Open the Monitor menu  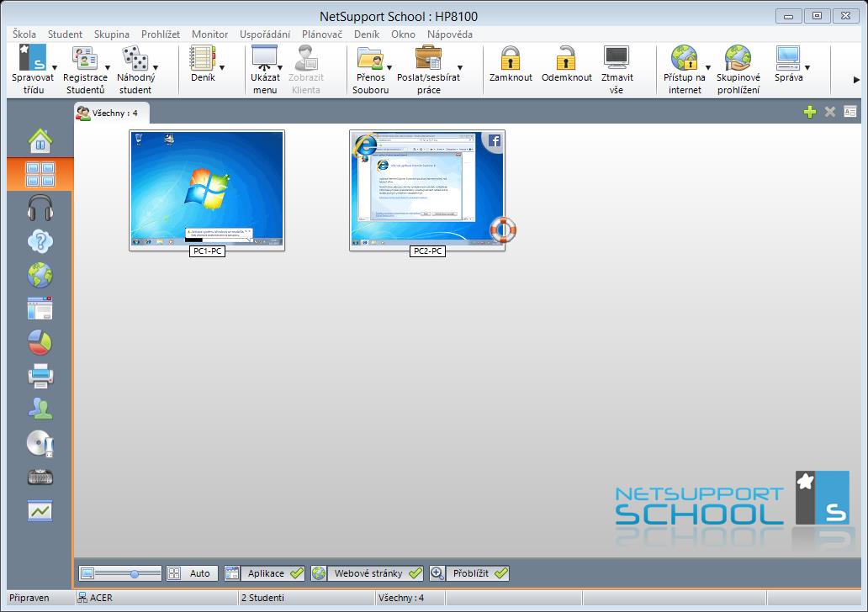point(209,34)
